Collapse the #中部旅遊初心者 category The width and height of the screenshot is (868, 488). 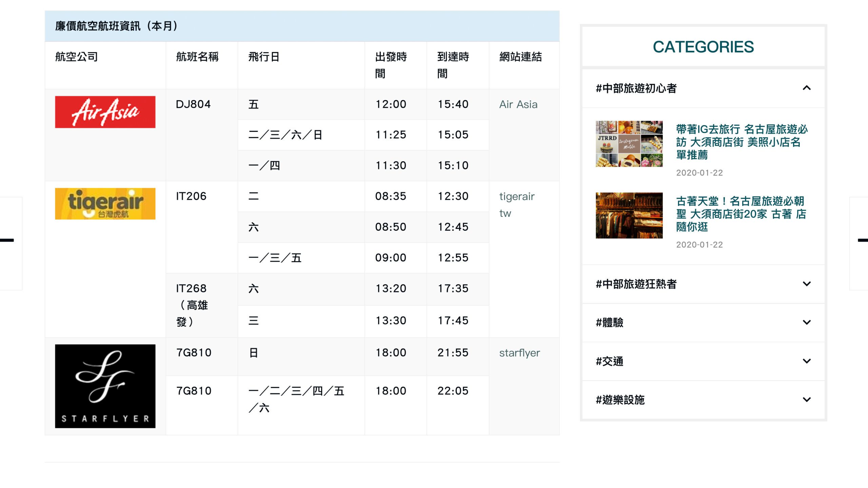(x=703, y=88)
